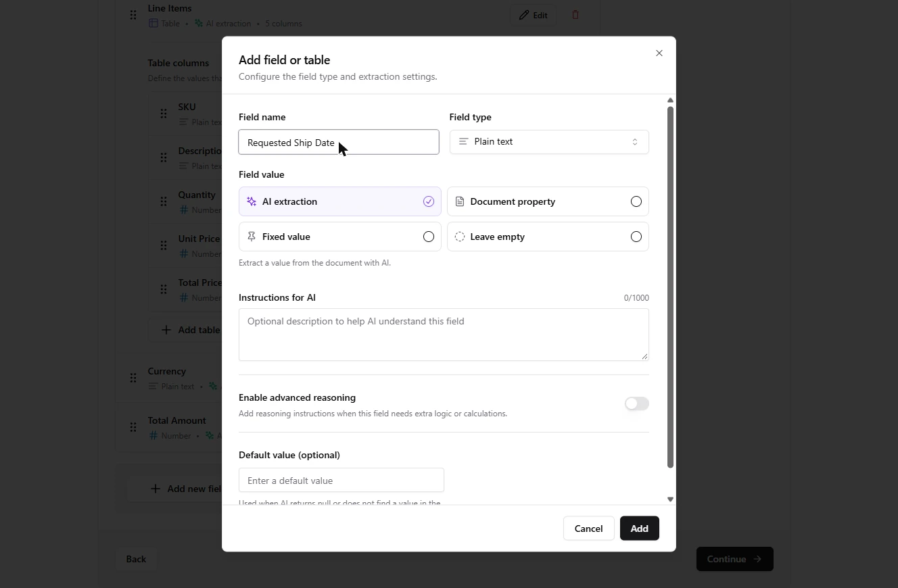Cancel the dialog
This screenshot has width=898, height=588.
(588, 529)
